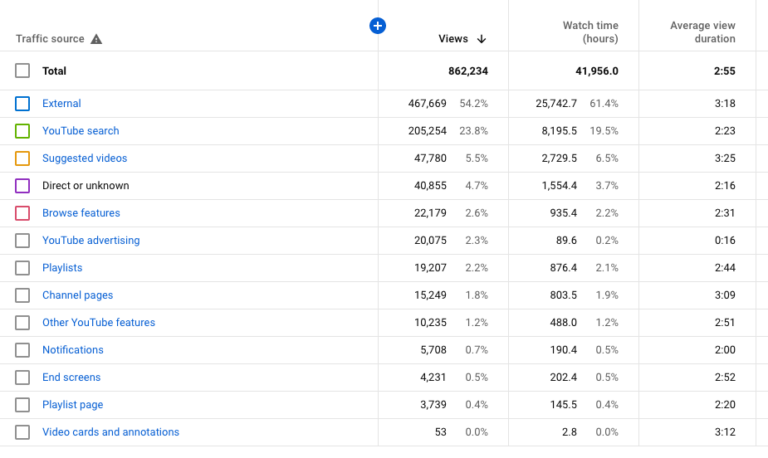Click Video cards duration 3:12
This screenshot has width=768, height=458.
tap(724, 432)
